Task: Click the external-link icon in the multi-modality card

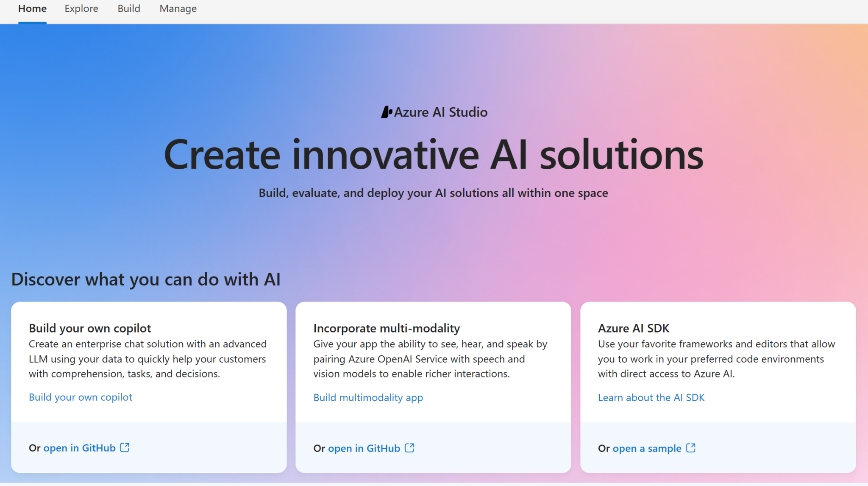Action: [x=409, y=448]
